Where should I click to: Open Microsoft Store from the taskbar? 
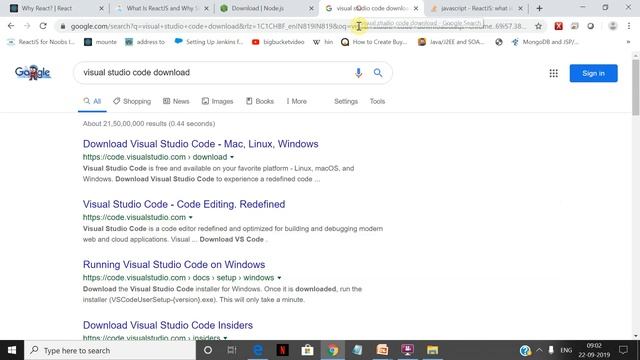point(307,350)
